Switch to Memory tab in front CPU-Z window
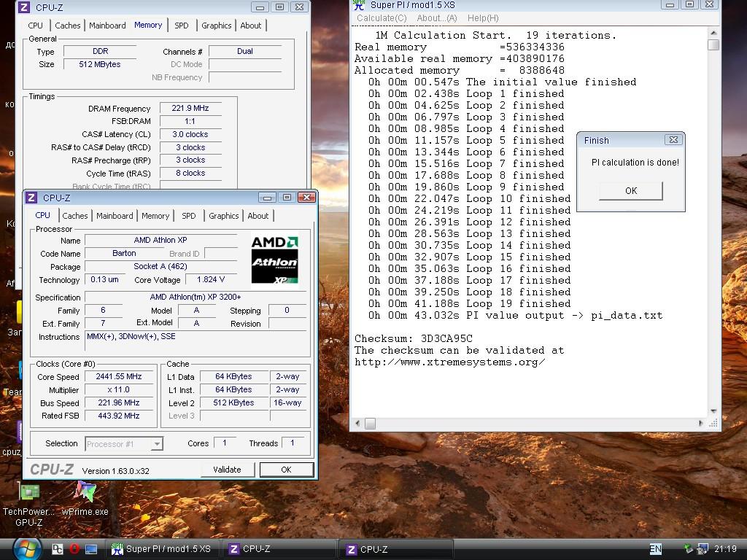The width and height of the screenshot is (747, 560). coord(155,216)
